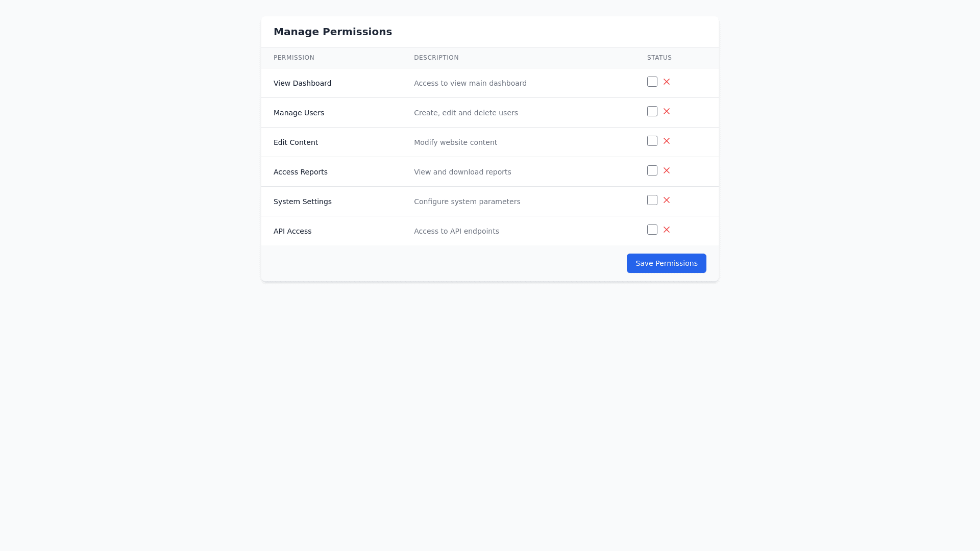Click red X icon for System Settings
The image size is (980, 551).
(667, 200)
